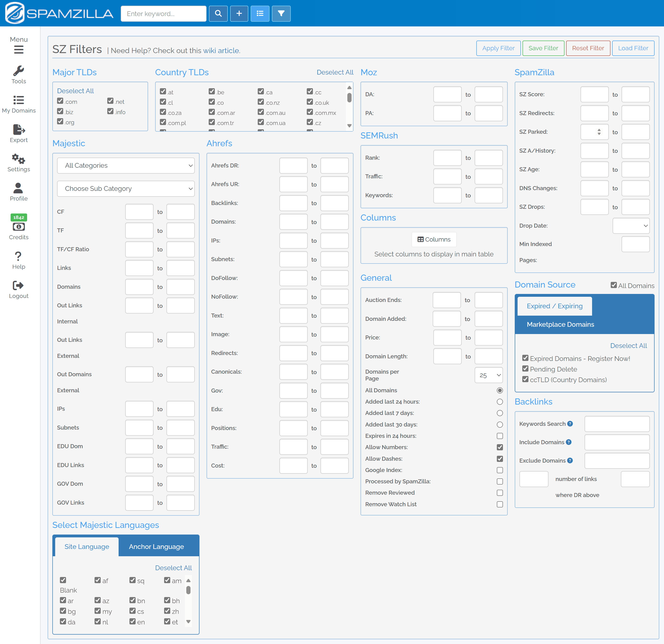Click Apply Filter button
The width and height of the screenshot is (664, 644).
coord(498,48)
